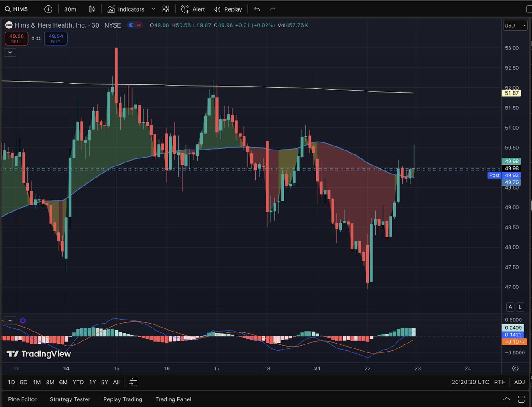The width and height of the screenshot is (532, 407).
Task: Open the indicator templates grid icon
Action: click(166, 9)
